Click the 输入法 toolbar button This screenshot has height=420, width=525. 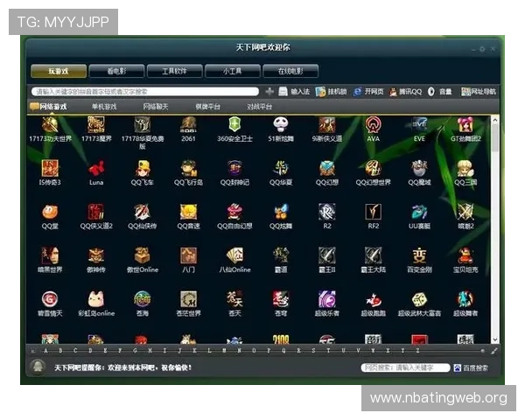pos(294,91)
